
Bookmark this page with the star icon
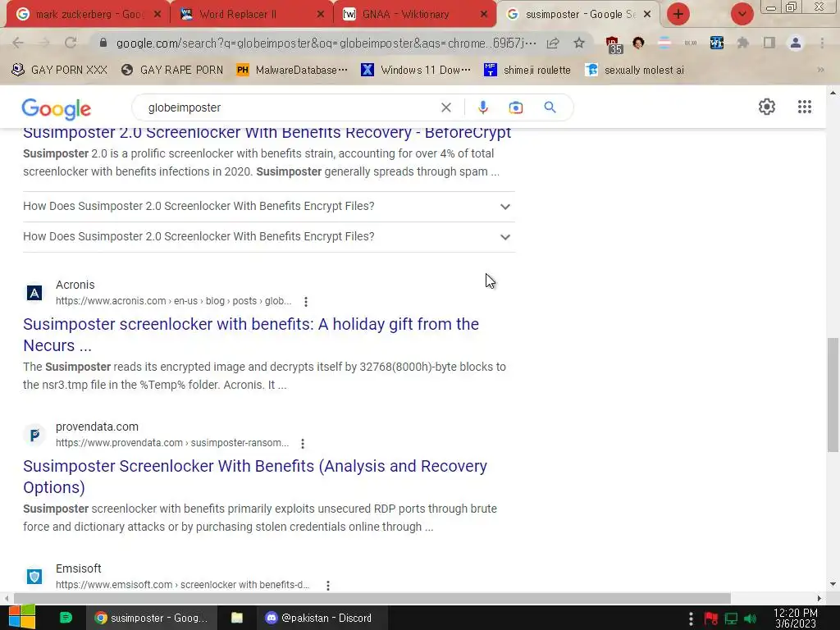pos(579,43)
